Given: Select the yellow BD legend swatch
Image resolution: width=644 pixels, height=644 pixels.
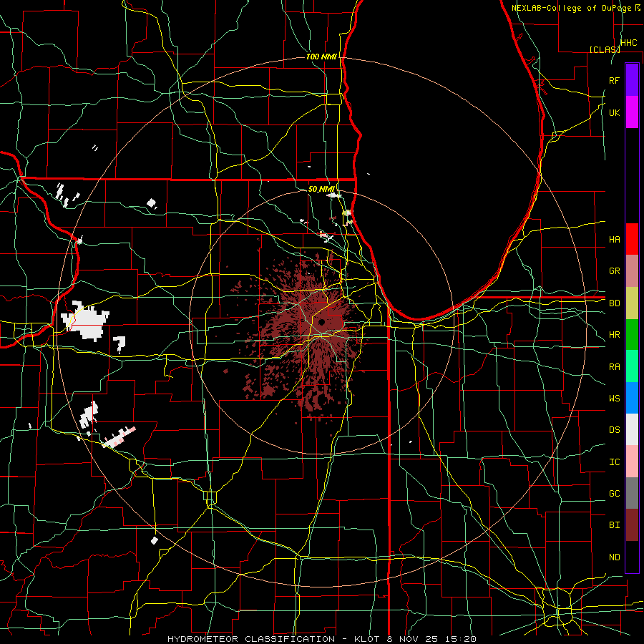Looking at the screenshot, I should pyautogui.click(x=632, y=303).
